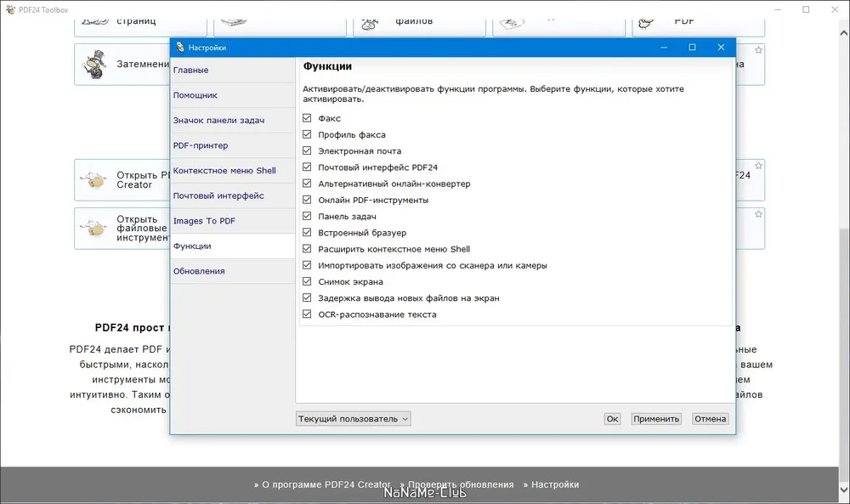Disable Почтовый интерфейс PDF24 function
Viewport: 850px width, 504px height.
[307, 167]
